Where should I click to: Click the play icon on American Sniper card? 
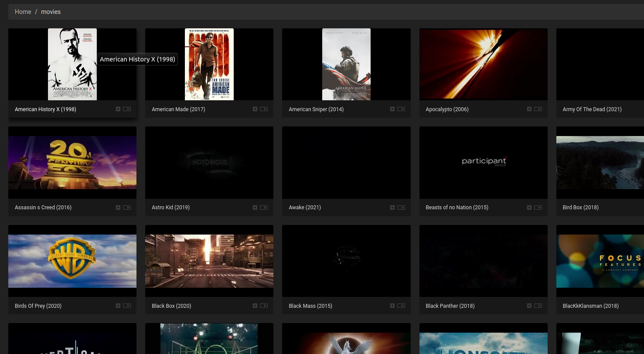click(x=401, y=109)
